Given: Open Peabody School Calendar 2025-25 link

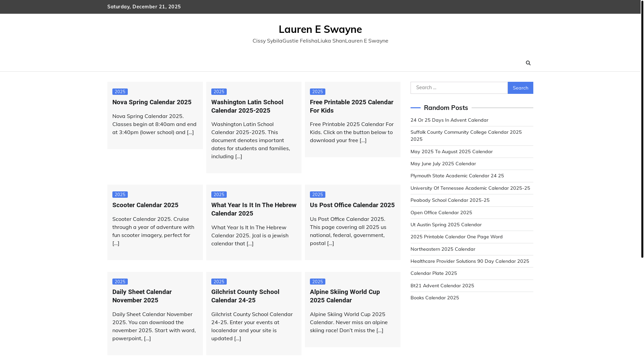Looking at the screenshot, I should (450, 200).
